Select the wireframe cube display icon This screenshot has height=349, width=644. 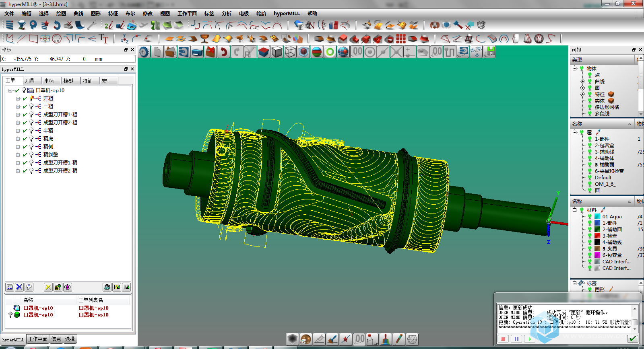coord(290,52)
